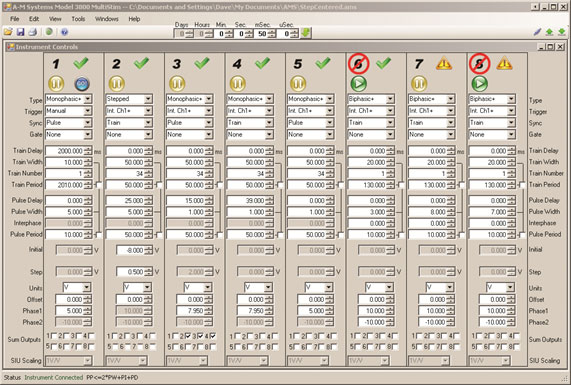Click the disabled channel 8 number icon
Viewport: 571px width, 385px height.
479,64
